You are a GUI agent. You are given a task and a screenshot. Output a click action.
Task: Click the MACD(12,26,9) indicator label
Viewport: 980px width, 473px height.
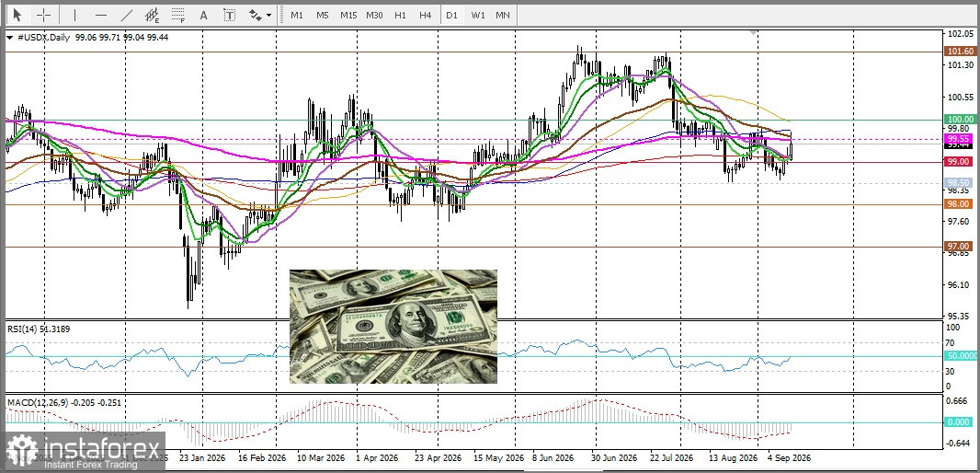pos(63,402)
